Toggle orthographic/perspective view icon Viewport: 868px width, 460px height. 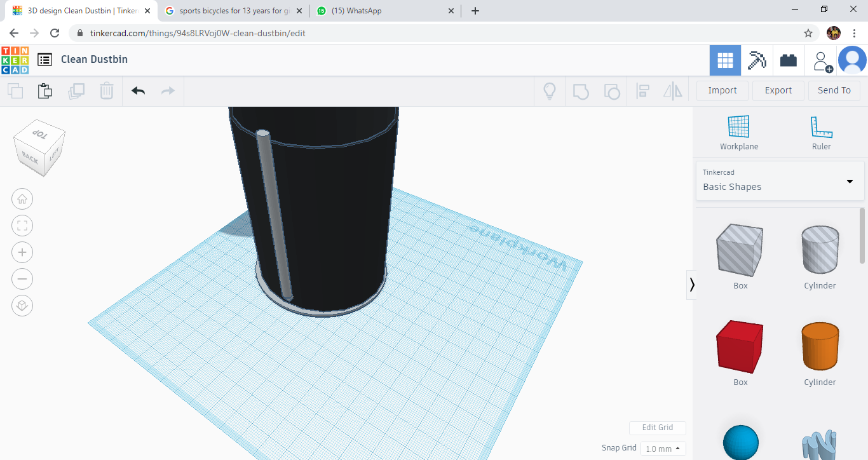click(22, 306)
